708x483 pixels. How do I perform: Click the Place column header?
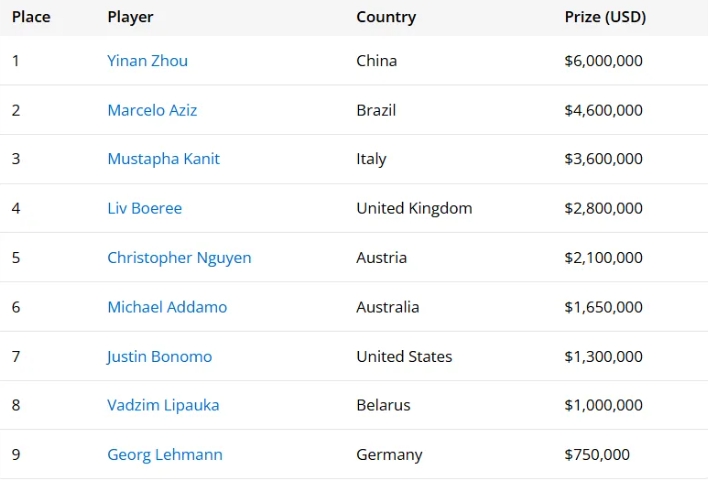tap(31, 17)
